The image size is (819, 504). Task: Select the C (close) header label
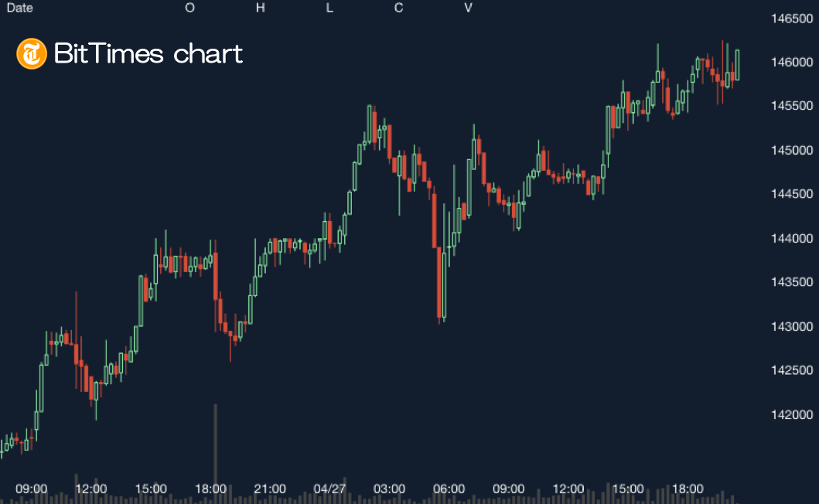398,8
